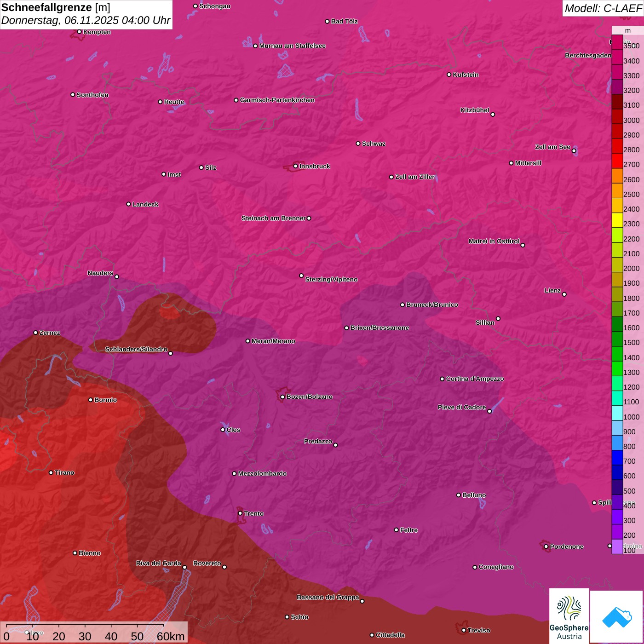Click the 'Schlanders/Silandro' town label

[136, 349]
